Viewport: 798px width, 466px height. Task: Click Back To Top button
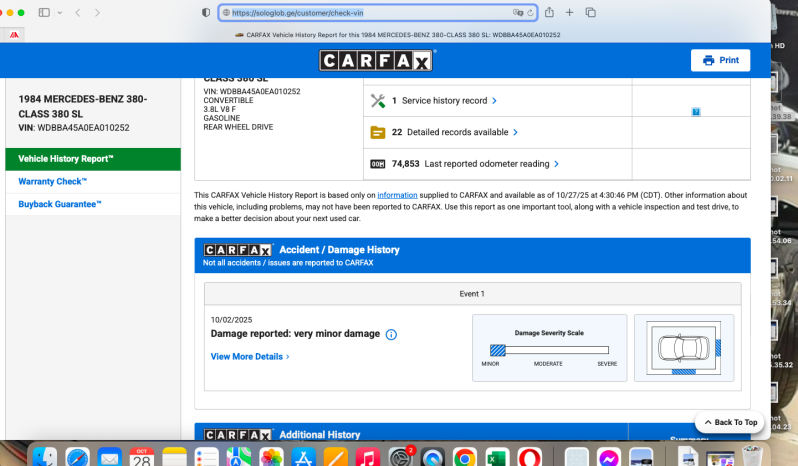(729, 422)
